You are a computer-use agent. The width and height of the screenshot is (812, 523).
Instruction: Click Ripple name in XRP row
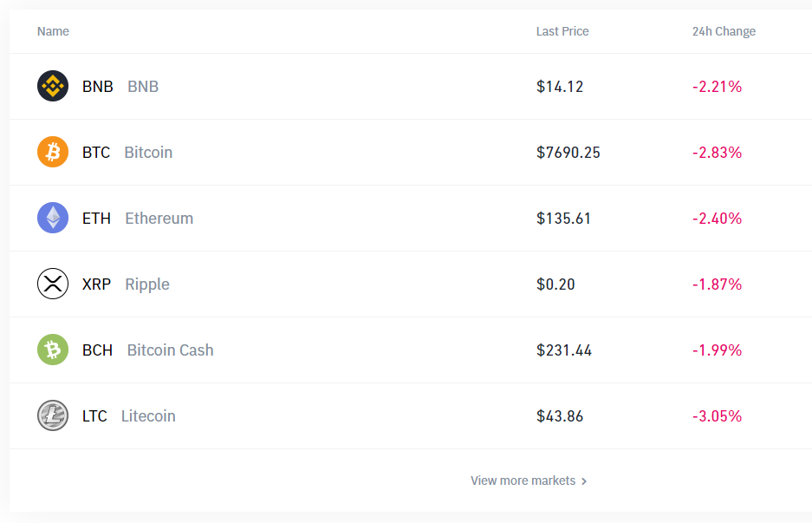click(147, 284)
